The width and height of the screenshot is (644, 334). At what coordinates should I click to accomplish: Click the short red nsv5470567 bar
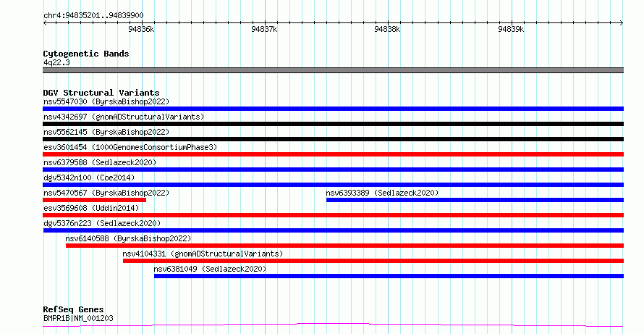tap(95, 200)
